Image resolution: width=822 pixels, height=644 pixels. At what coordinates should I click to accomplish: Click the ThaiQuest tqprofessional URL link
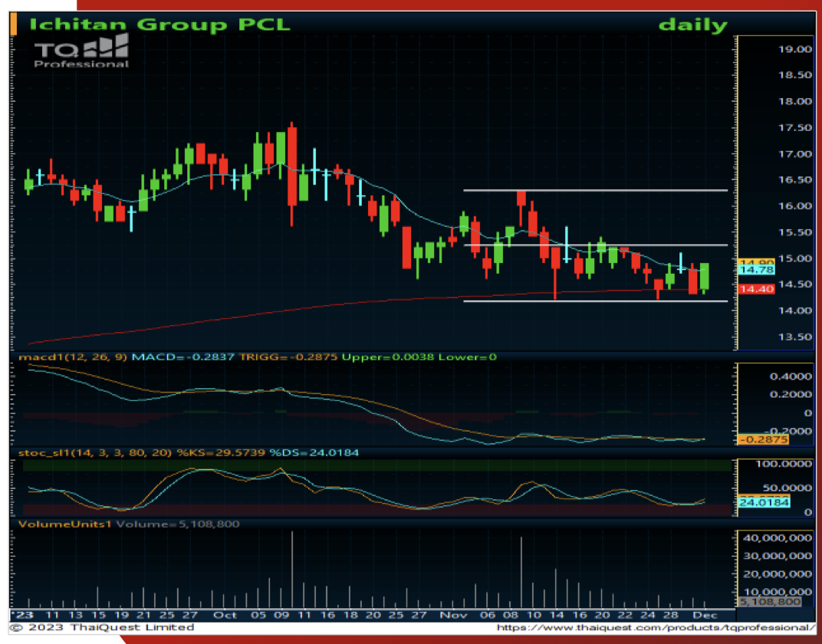click(656, 627)
